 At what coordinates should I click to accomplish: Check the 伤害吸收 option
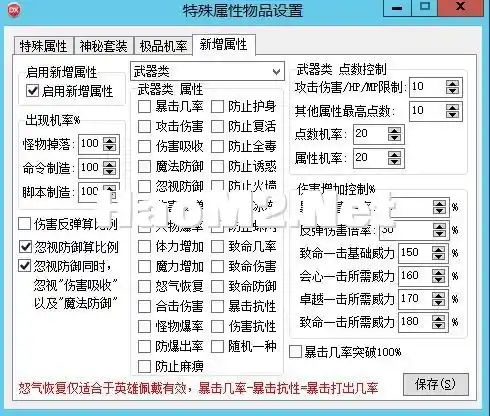click(x=144, y=147)
